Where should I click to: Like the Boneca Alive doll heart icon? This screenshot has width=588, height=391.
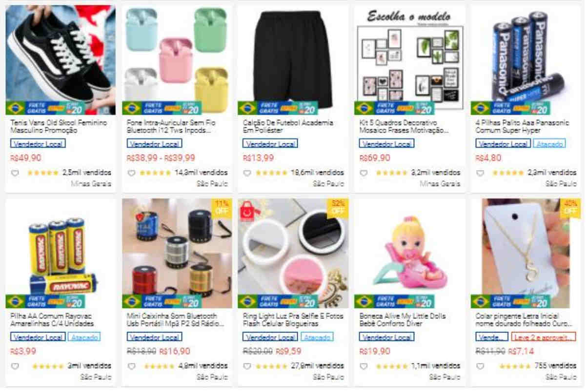click(364, 366)
